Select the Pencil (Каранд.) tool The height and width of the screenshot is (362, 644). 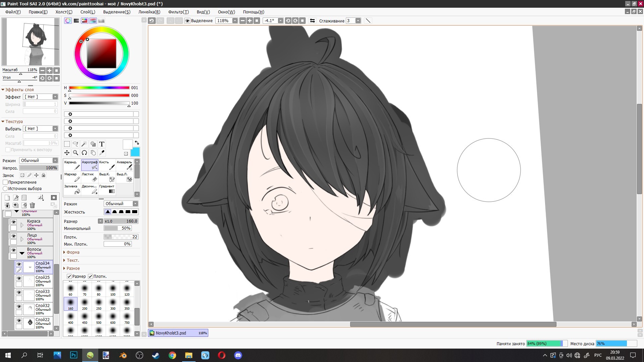(72, 165)
